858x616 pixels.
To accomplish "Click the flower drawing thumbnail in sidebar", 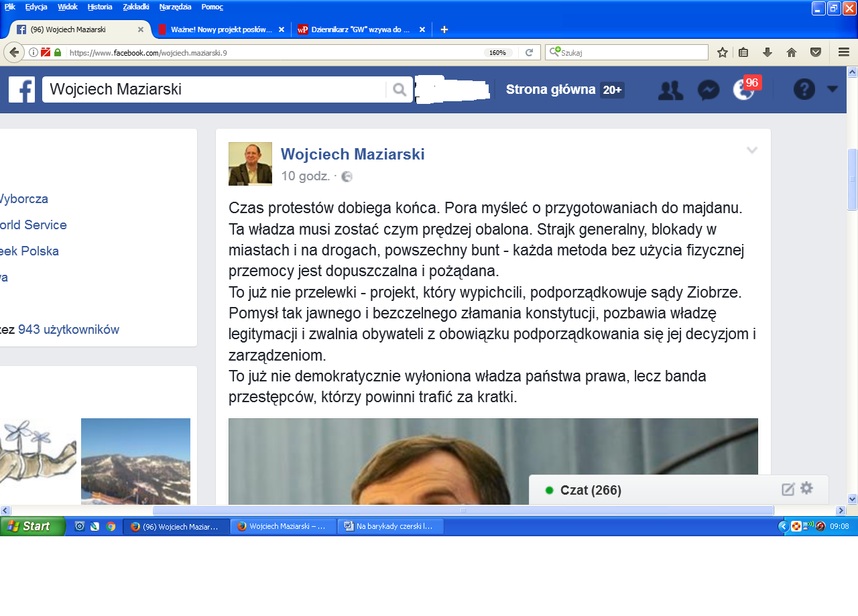I will pyautogui.click(x=38, y=461).
